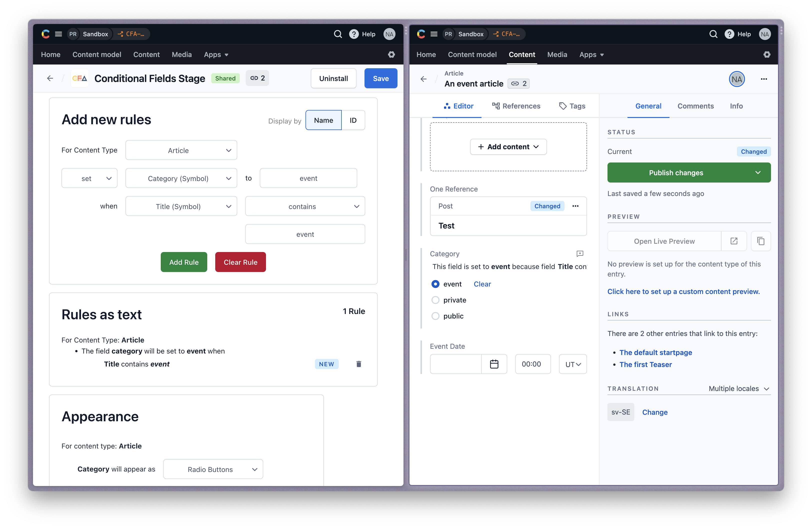Open the Radio Buttons appearance dropdown
This screenshot has height=528, width=812.
[213, 469]
